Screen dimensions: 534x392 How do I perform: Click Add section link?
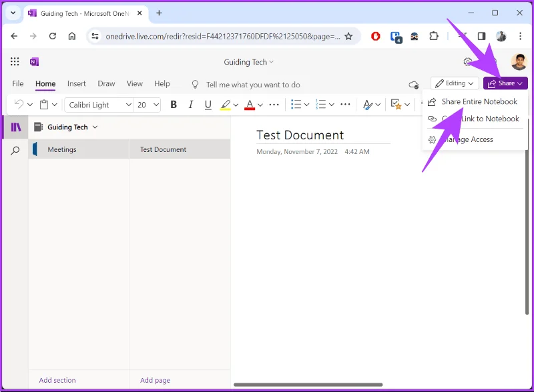click(57, 380)
